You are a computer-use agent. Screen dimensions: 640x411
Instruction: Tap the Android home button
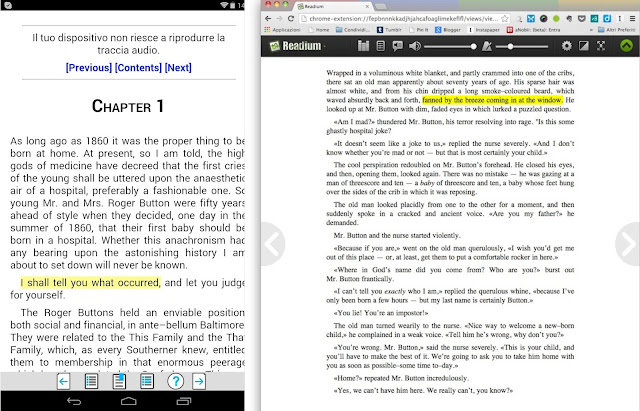(x=129, y=401)
